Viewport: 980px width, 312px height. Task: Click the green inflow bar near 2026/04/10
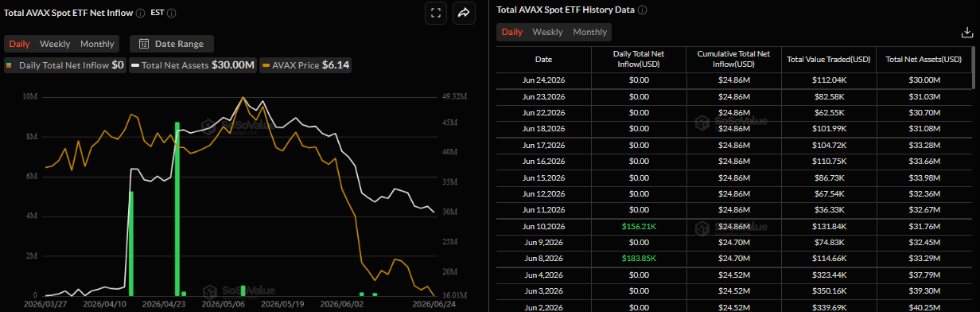[x=131, y=244]
